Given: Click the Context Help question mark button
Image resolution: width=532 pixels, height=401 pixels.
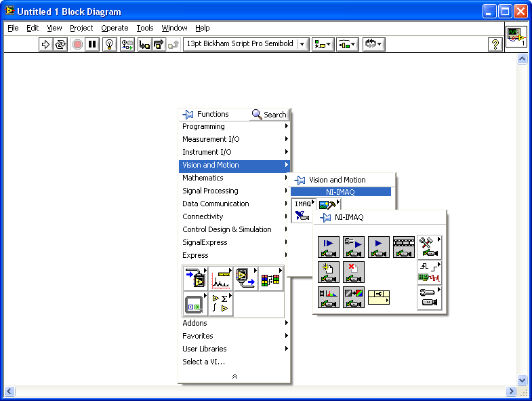Looking at the screenshot, I should tap(495, 44).
